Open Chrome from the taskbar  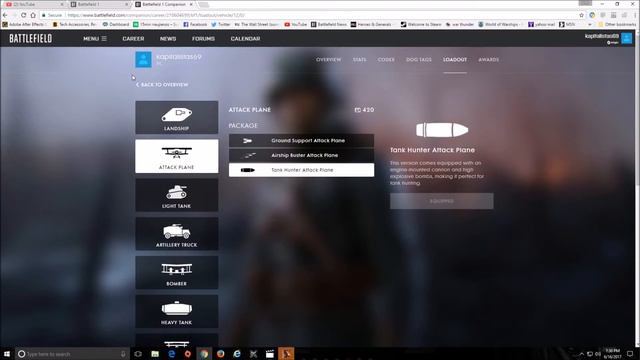[204, 354]
